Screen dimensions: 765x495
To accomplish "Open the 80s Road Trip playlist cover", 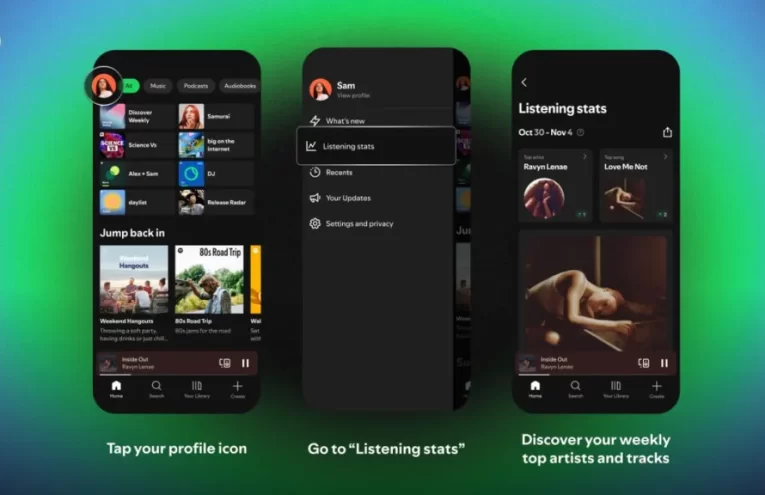I will (209, 279).
